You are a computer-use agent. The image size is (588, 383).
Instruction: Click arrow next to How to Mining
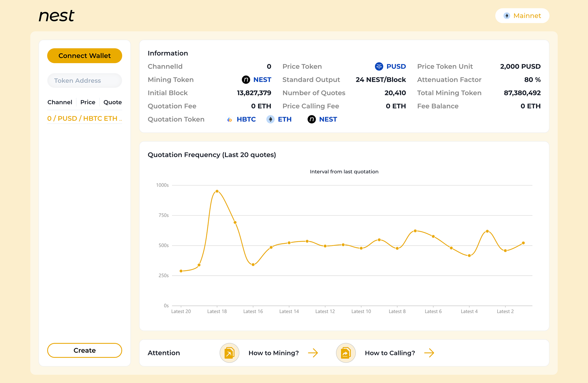tap(313, 353)
